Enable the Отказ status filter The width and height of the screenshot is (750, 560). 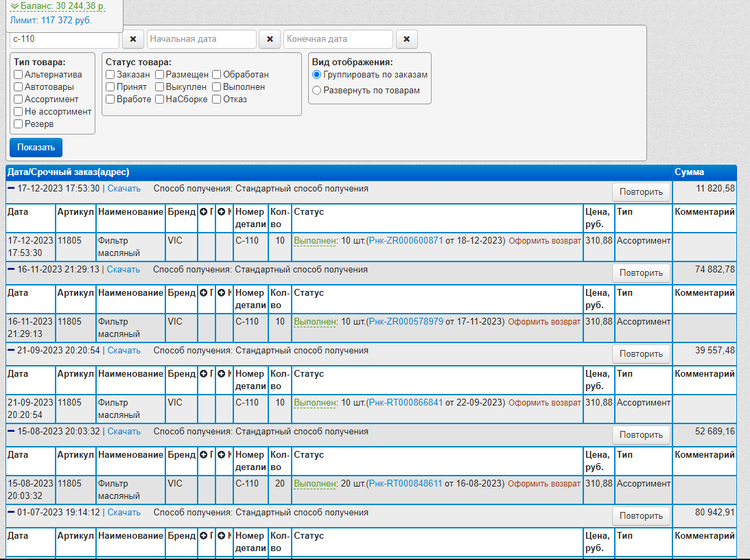[216, 100]
